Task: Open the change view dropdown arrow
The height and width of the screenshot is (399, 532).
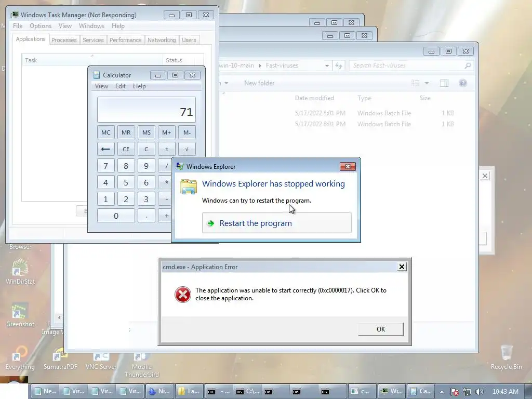Action: pos(427,83)
